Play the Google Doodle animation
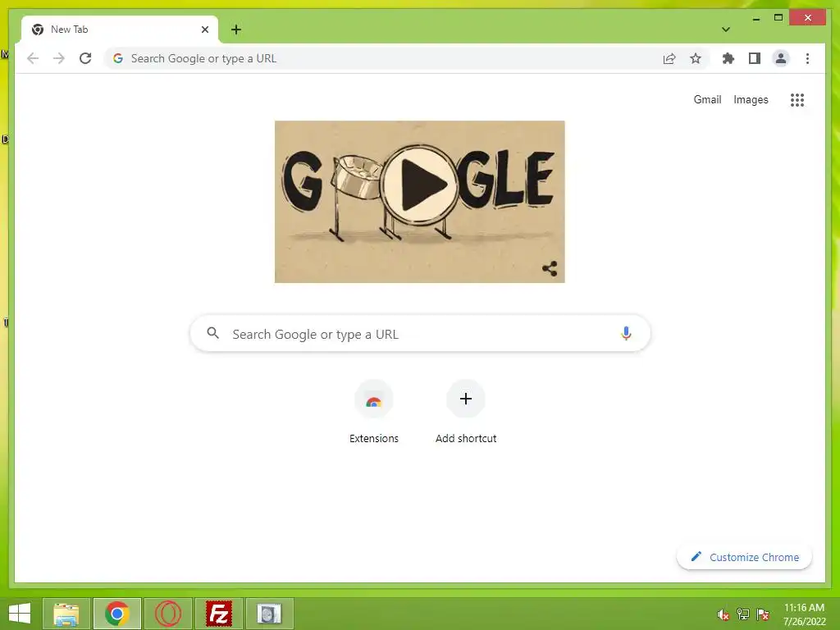Image resolution: width=840 pixels, height=630 pixels. point(420,185)
